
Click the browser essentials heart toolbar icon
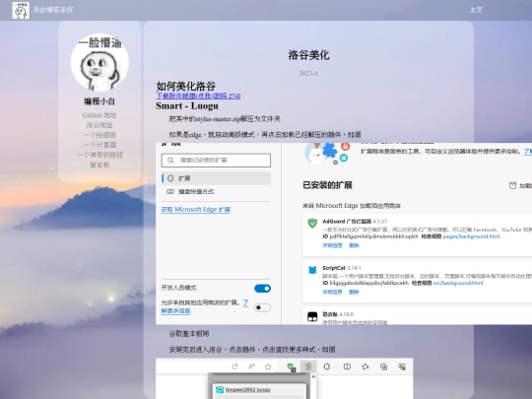402,366
